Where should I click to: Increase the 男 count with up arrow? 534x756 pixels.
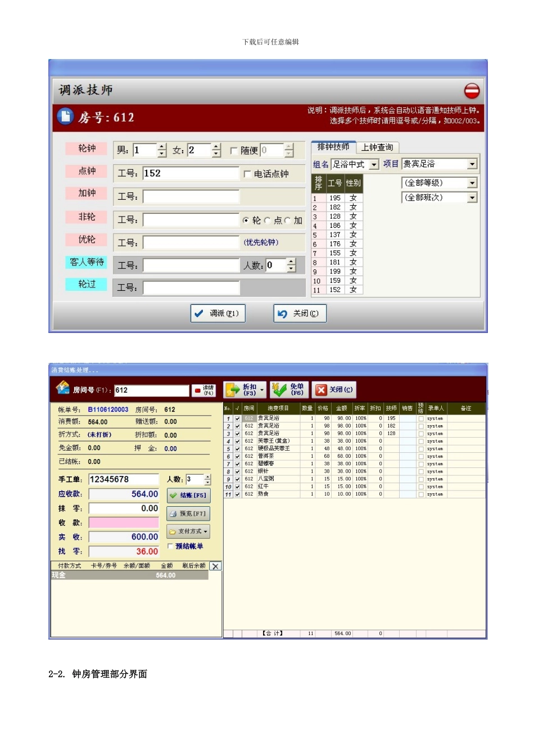tap(162, 147)
